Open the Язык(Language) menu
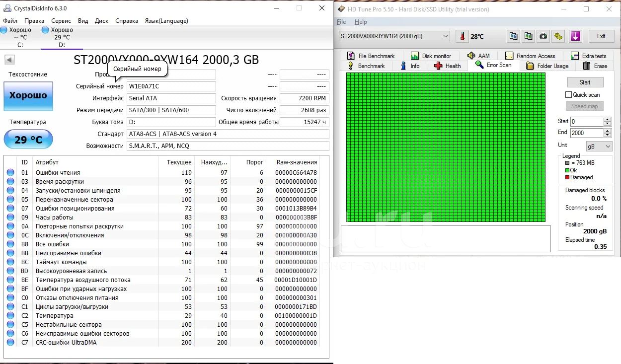Viewport: 621px width, 364px height. [166, 21]
